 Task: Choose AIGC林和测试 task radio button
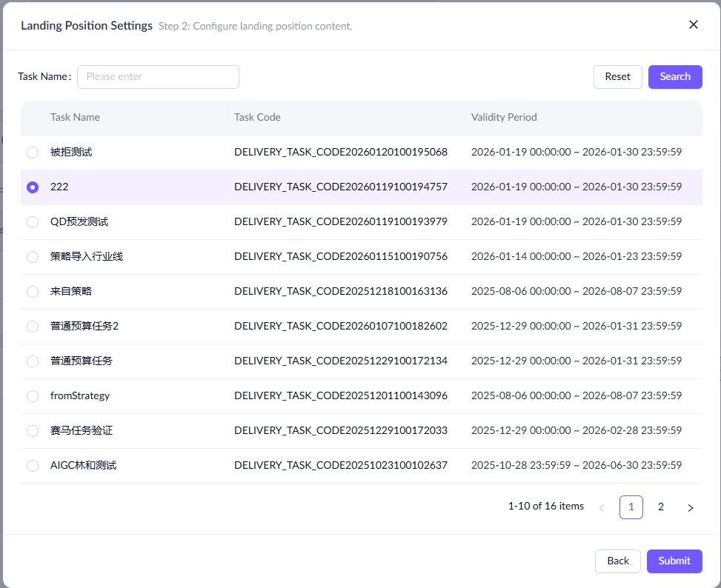[33, 466]
